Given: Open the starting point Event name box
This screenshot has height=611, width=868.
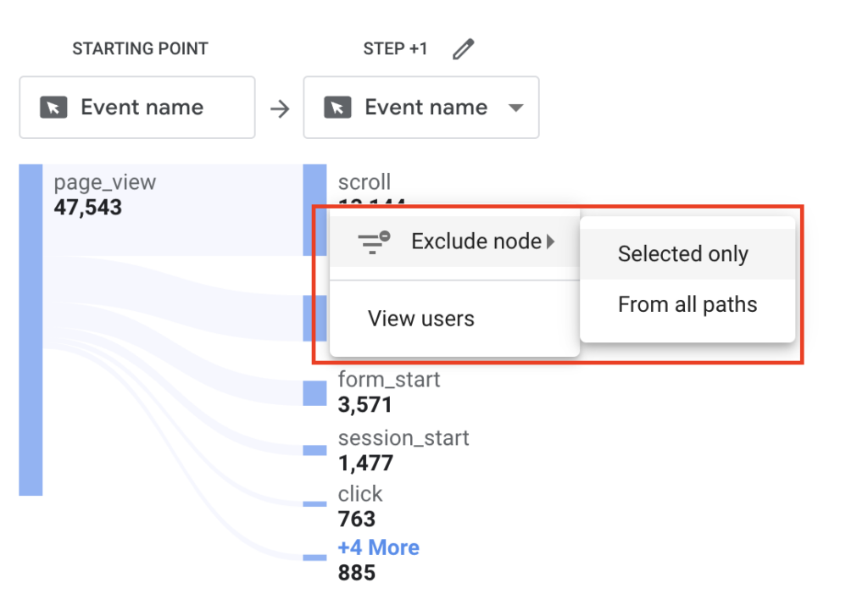Looking at the screenshot, I should tap(137, 108).
